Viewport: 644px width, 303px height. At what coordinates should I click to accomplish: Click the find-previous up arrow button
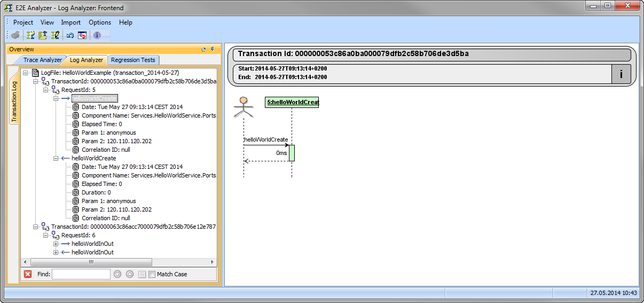tap(130, 274)
